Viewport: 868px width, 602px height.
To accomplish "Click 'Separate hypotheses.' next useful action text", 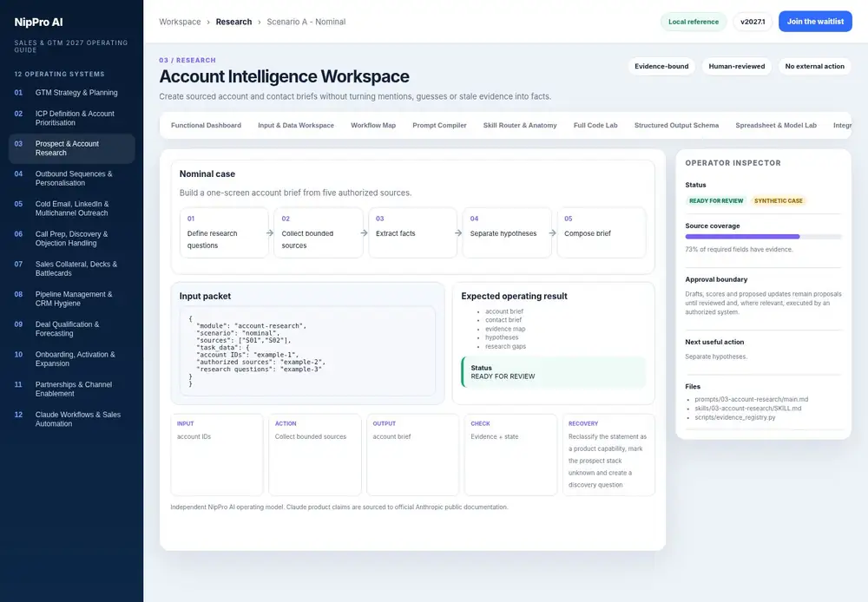I will coord(716,357).
